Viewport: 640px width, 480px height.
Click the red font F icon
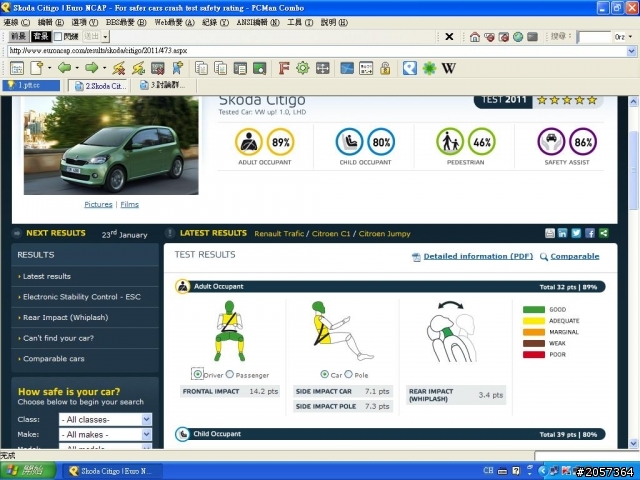point(284,68)
